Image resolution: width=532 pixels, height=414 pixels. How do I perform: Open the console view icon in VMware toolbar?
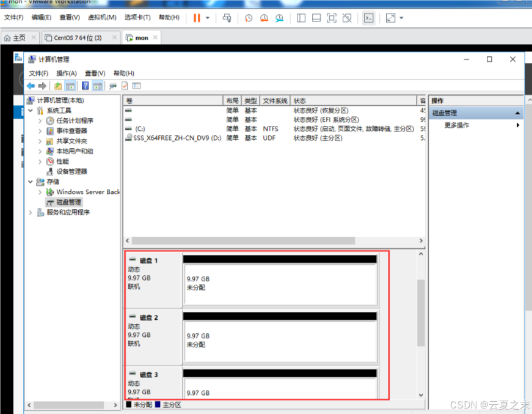coord(368,18)
